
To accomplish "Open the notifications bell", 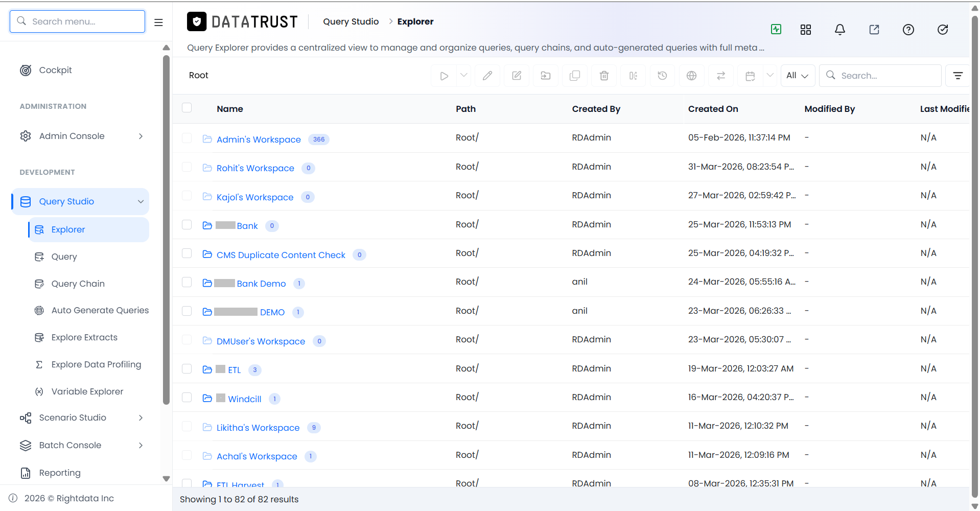I will click(x=840, y=30).
